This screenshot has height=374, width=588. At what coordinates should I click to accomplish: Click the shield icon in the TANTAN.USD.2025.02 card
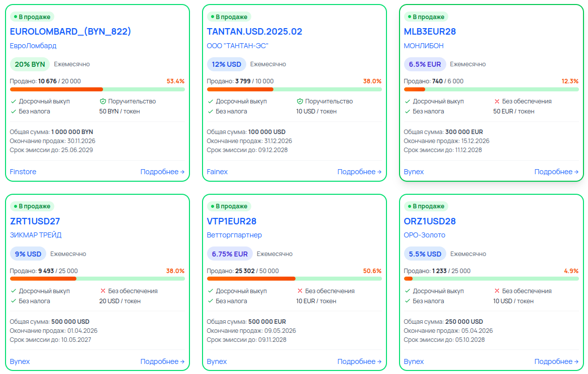(300, 101)
